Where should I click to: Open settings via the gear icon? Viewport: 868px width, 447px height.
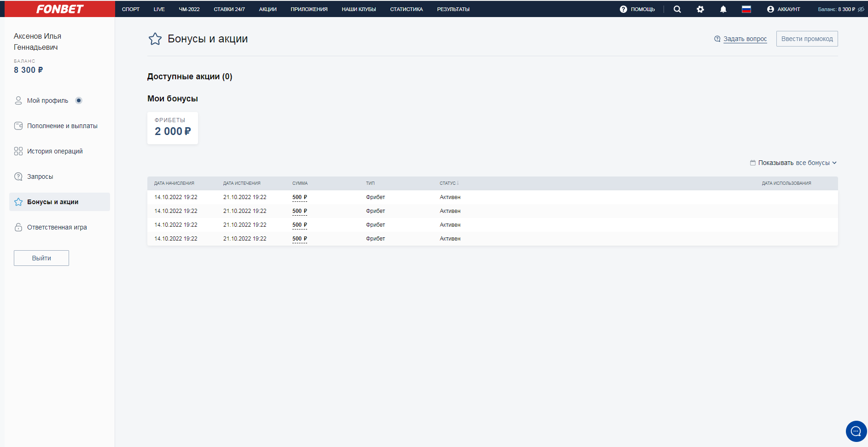point(700,9)
